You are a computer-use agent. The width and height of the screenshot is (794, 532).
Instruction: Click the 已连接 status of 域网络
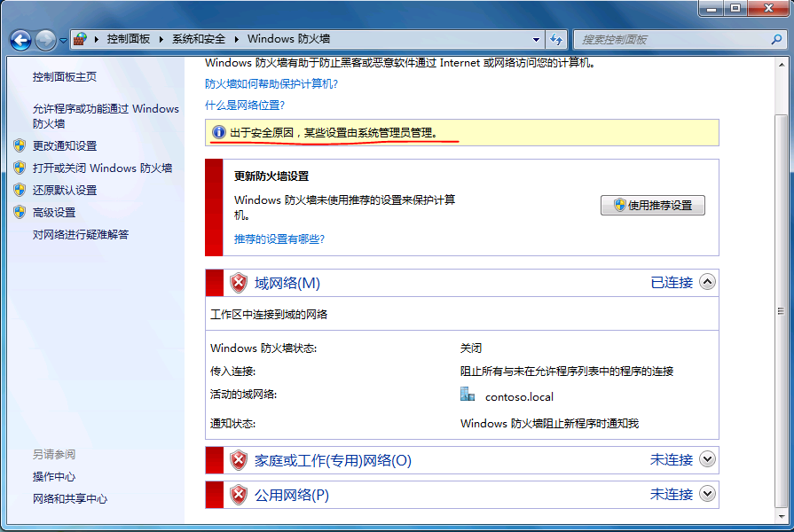click(672, 283)
